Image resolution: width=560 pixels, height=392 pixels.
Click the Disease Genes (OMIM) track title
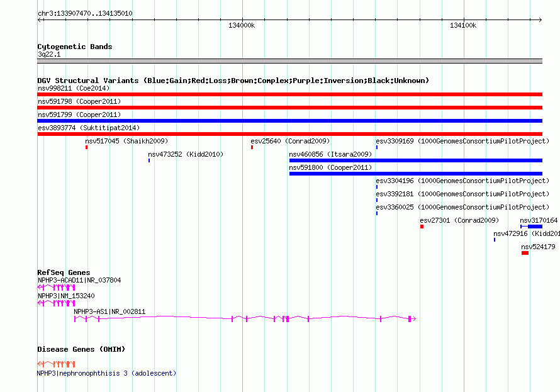click(81, 349)
